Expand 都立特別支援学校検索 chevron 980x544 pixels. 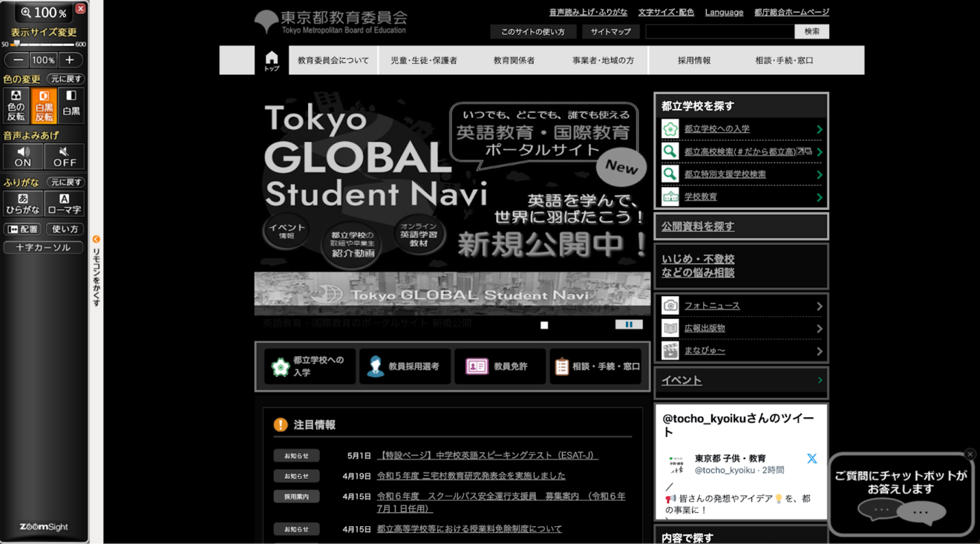tap(820, 174)
